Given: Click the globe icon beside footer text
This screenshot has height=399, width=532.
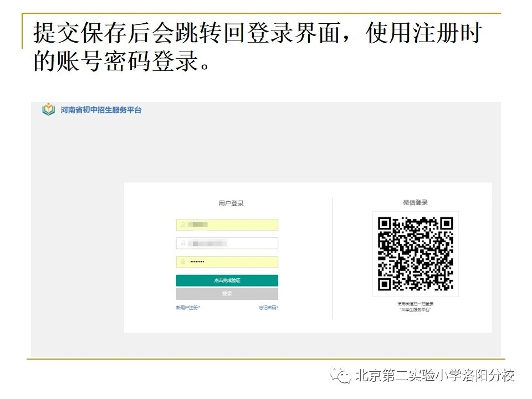Looking at the screenshot, I should [341, 376].
